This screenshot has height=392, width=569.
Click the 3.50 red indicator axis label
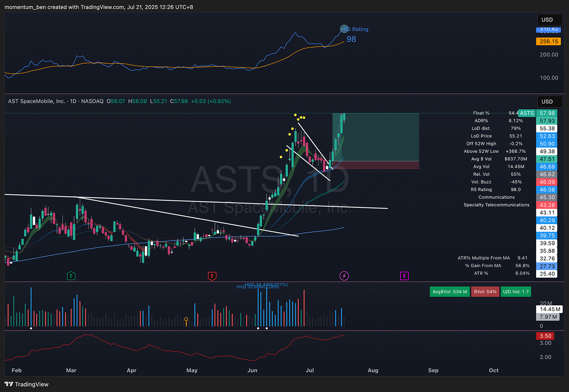coord(546,336)
